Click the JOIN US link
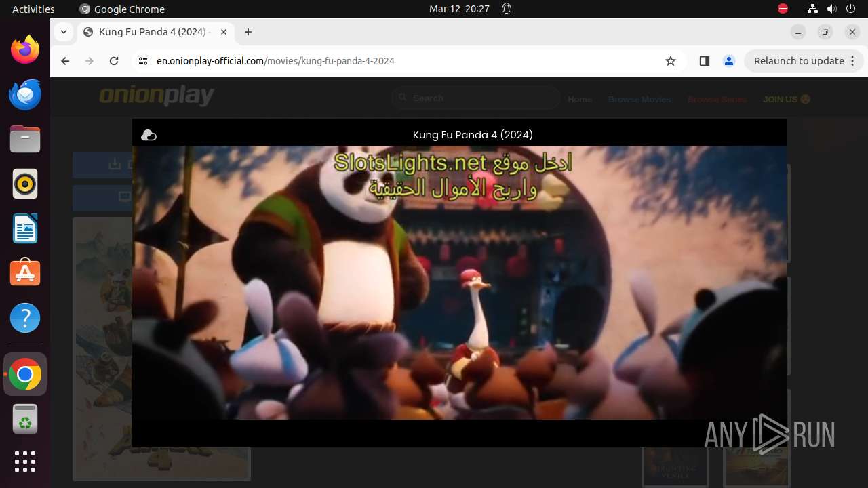The width and height of the screenshot is (868, 488). (x=787, y=99)
